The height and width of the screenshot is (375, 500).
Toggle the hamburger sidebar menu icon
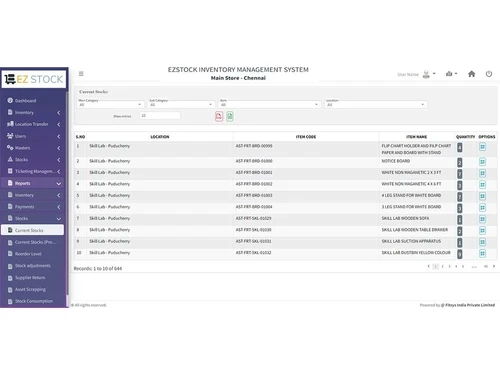pos(81,74)
